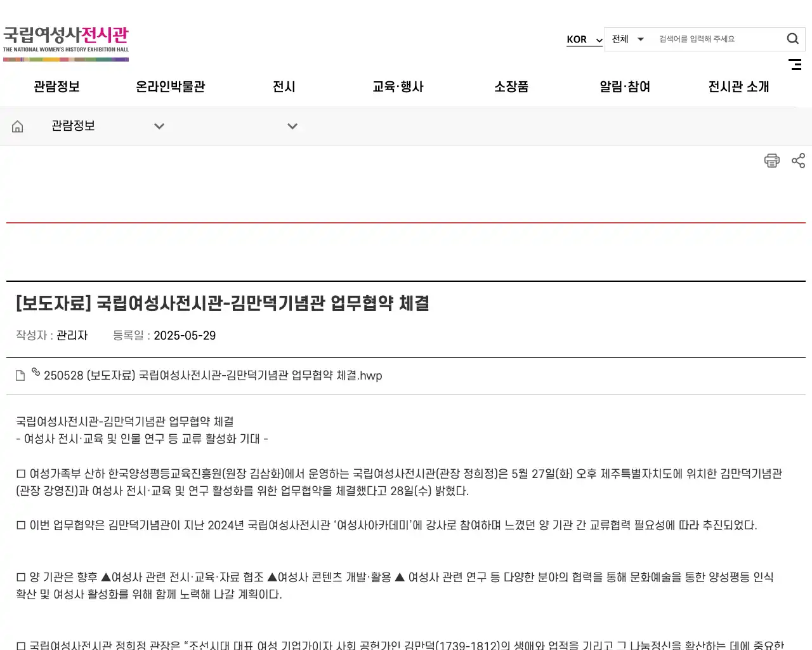The height and width of the screenshot is (650, 812).
Task: Print the page with printer icon
Action: click(772, 161)
